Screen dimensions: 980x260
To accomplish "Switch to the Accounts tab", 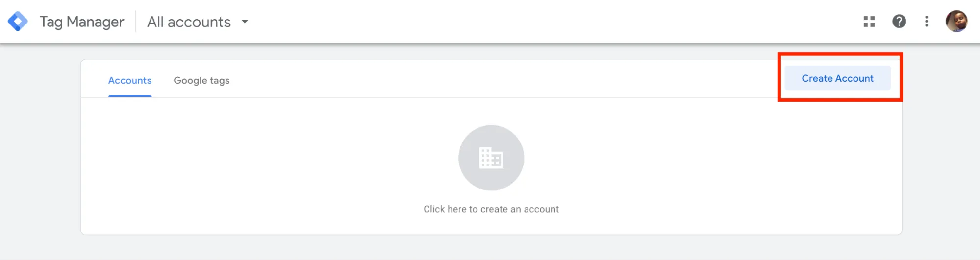I will 130,80.
